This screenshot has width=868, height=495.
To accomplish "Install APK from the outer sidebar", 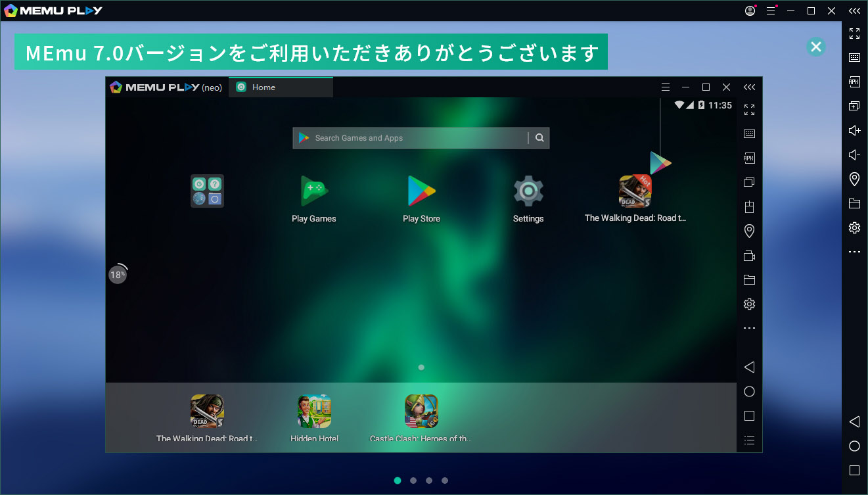I will [x=854, y=82].
